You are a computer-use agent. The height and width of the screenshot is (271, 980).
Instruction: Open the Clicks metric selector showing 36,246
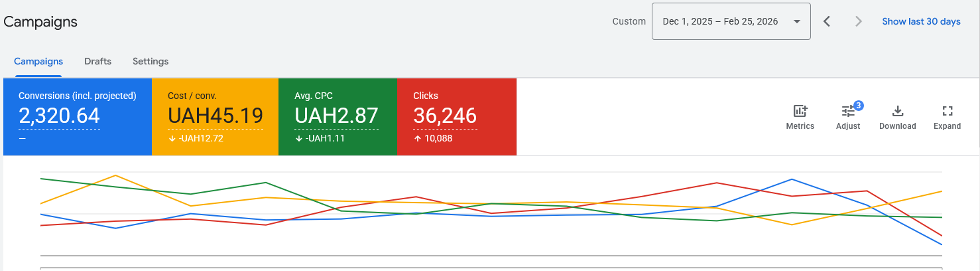point(456,116)
